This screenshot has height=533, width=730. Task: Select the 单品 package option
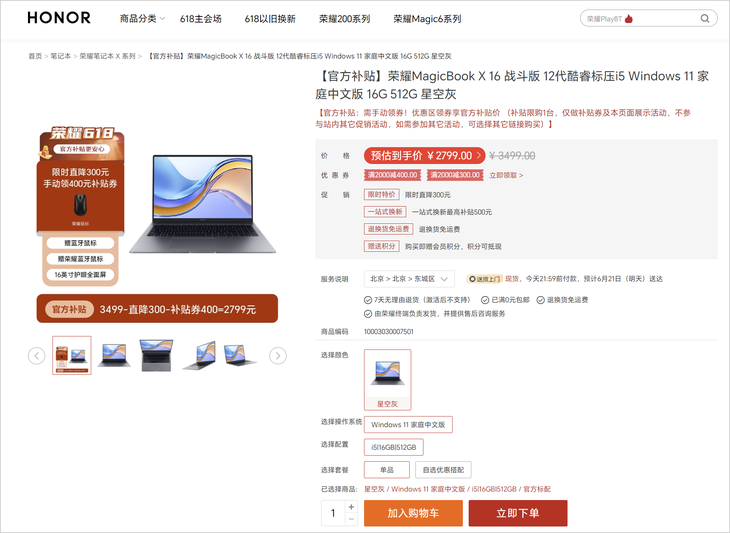tap(387, 470)
